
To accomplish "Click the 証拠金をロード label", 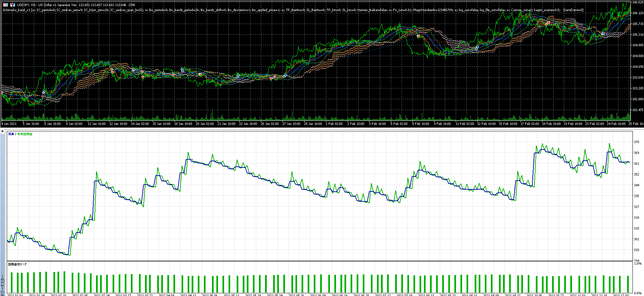I will (18, 264).
